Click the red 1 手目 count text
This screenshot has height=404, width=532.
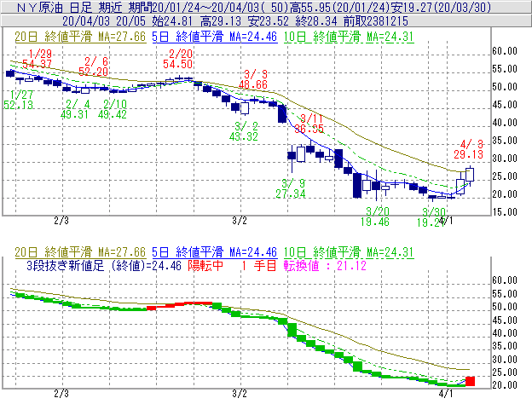coord(258,266)
